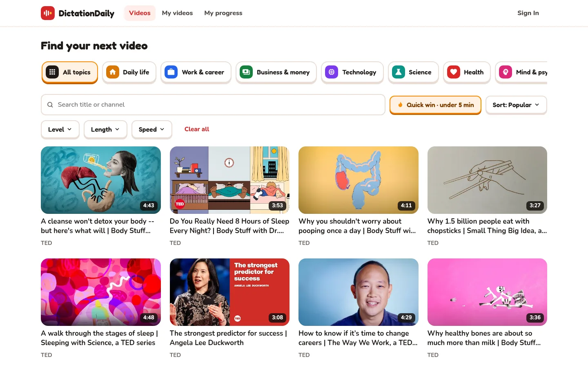588x368 pixels.
Task: Click the Sign In link
Action: [x=528, y=13]
